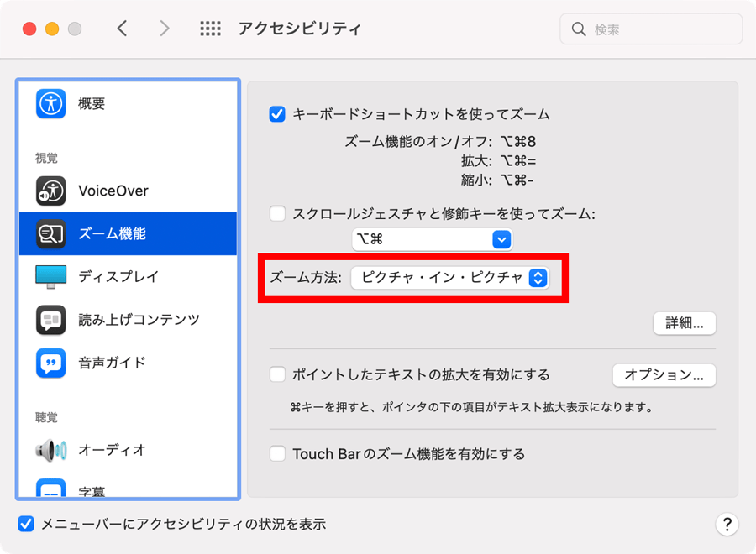The height and width of the screenshot is (554, 756).
Task: Minimize the window with the yellow button
Action: coord(52,29)
